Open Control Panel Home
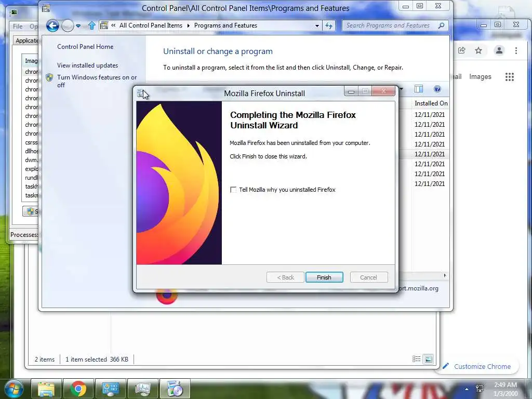Image resolution: width=532 pixels, height=399 pixels. click(x=85, y=46)
